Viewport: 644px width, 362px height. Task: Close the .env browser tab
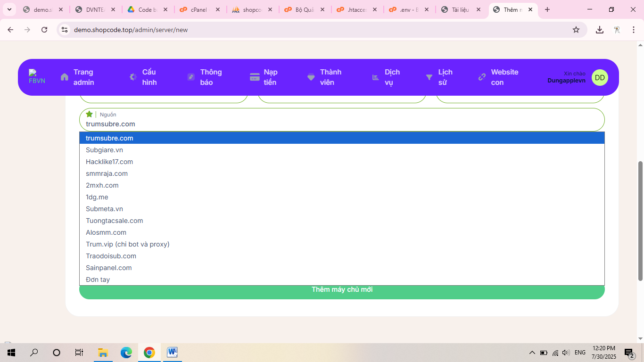pyautogui.click(x=426, y=9)
